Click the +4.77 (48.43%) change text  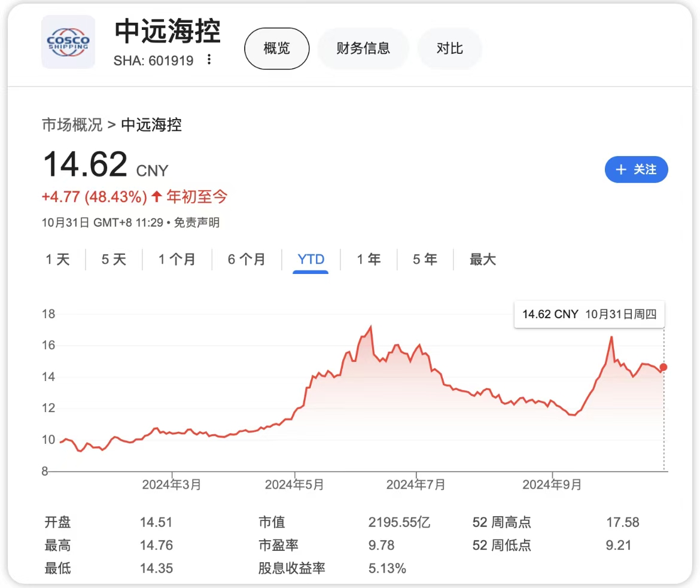click(94, 197)
